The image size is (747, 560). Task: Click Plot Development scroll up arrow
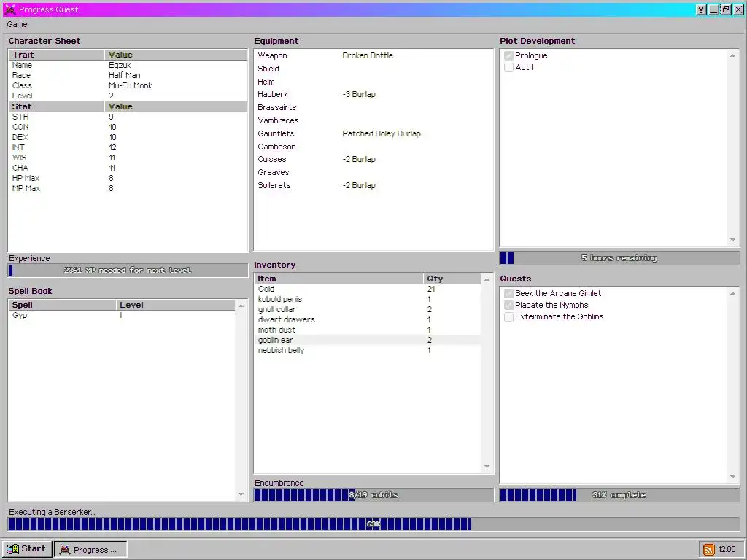click(x=732, y=55)
